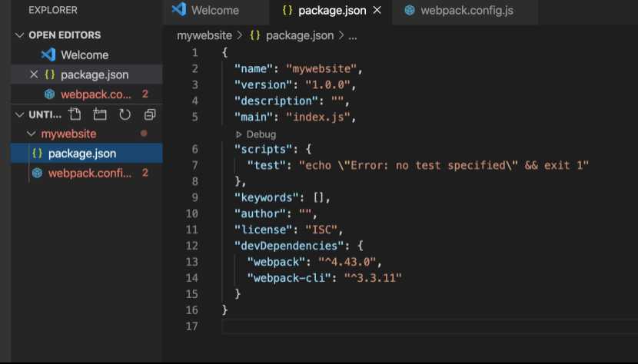The width and height of the screenshot is (638, 364).
Task: Click the OPEN EDITORS section header text
Action: pos(65,35)
